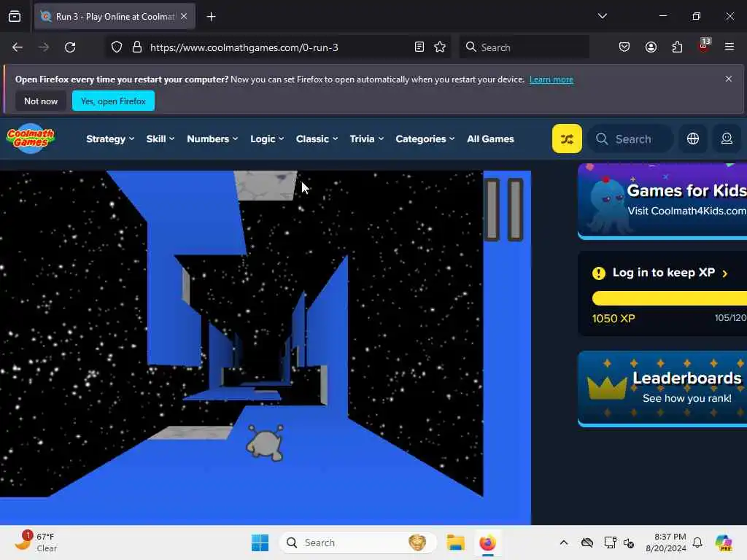Expand the Classic menu

[317, 139]
